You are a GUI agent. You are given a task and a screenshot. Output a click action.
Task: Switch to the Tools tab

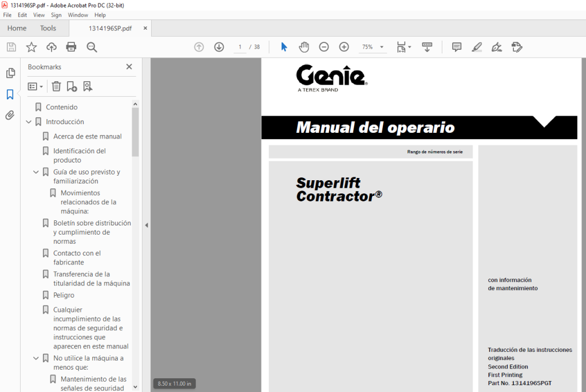pos(48,28)
